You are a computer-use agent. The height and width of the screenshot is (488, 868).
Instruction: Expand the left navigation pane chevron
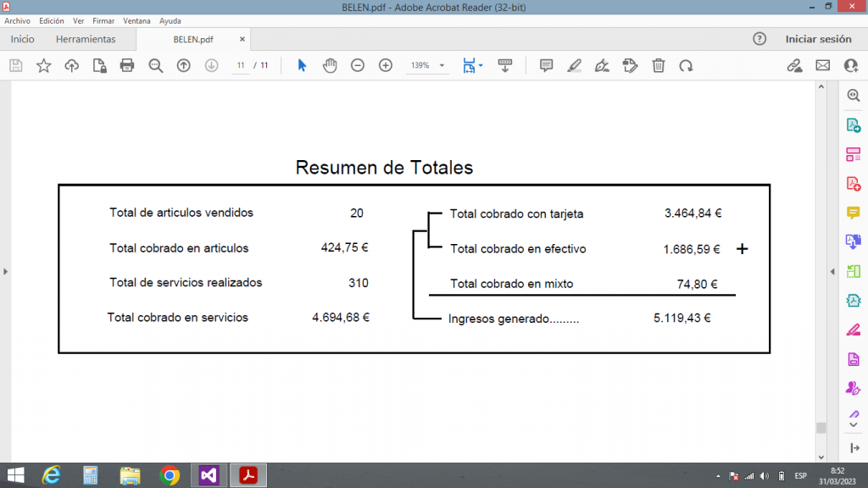point(6,272)
